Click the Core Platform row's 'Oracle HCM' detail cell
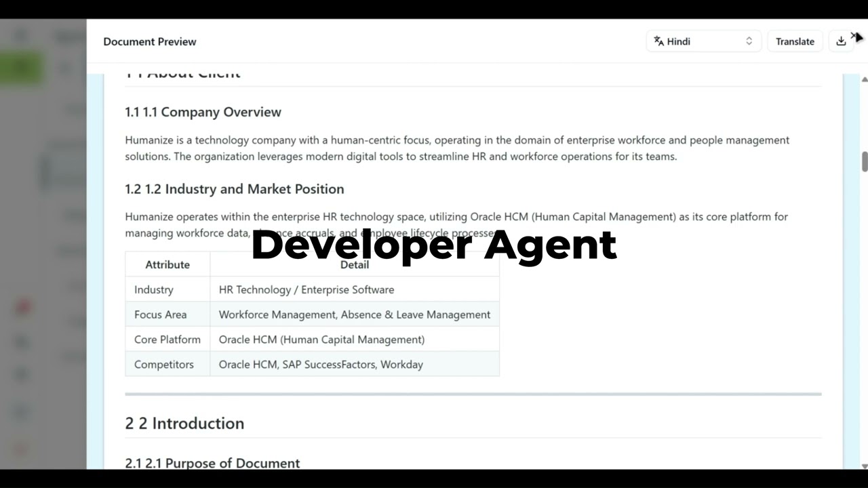 pos(355,340)
